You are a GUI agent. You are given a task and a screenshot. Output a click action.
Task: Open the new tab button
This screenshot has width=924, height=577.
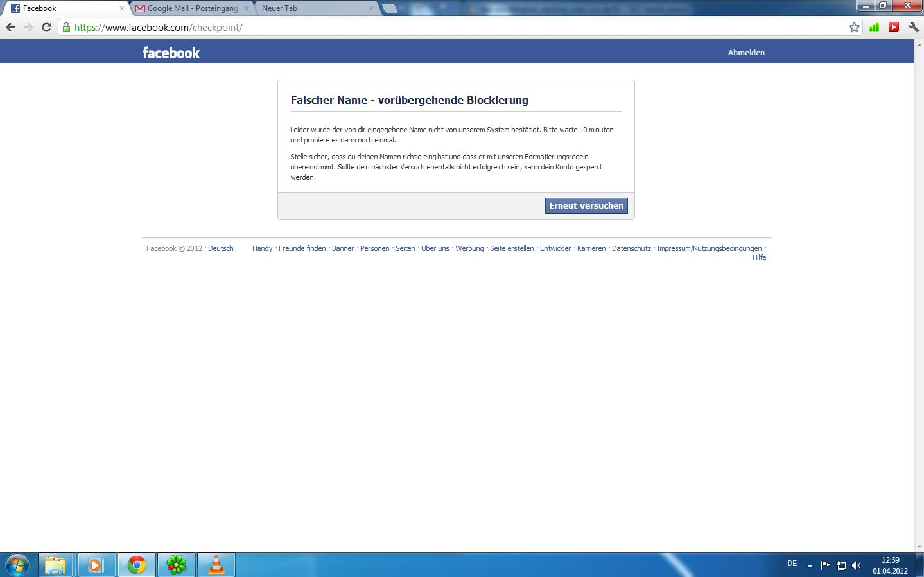[389, 8]
